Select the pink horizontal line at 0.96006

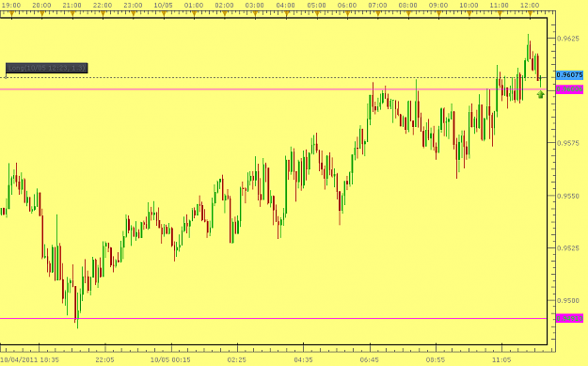274,89
